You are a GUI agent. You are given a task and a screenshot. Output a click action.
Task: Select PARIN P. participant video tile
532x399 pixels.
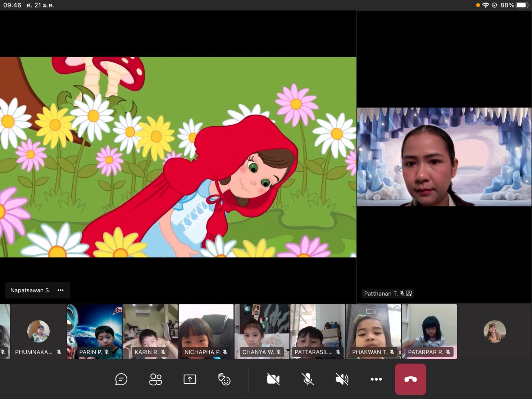[95, 331]
